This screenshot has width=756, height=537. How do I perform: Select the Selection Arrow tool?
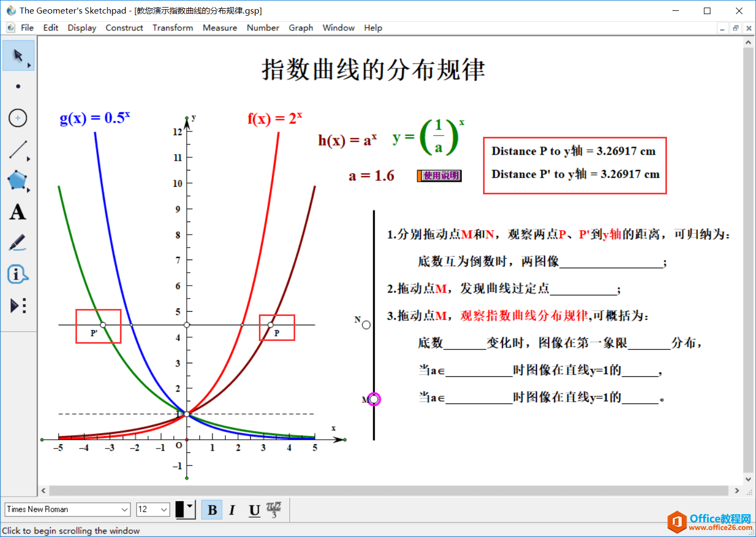(x=18, y=55)
